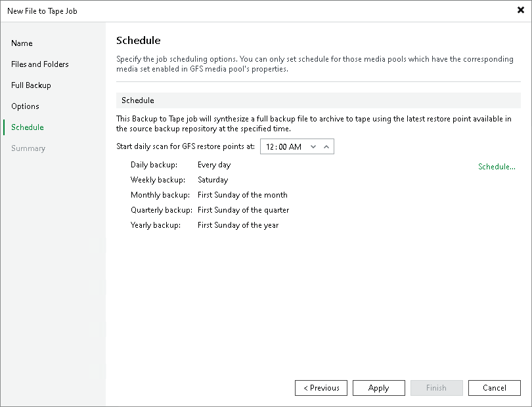Click 'First Sunday of the quarter' text

pyautogui.click(x=243, y=210)
